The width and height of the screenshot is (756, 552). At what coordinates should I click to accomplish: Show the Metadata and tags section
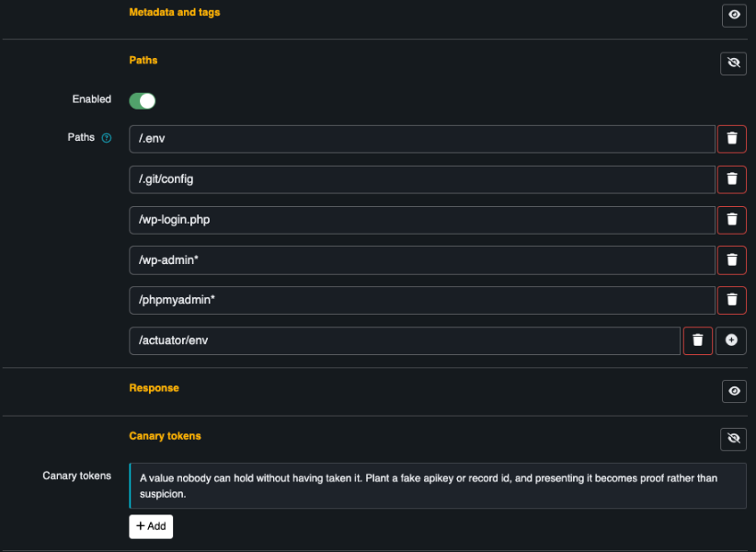pos(734,16)
